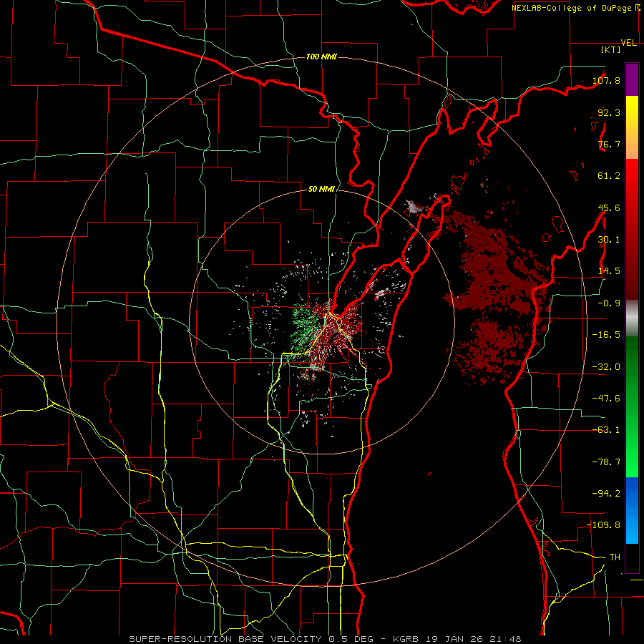Click the 14.5 legend value
The image size is (644, 644).
coord(609,271)
